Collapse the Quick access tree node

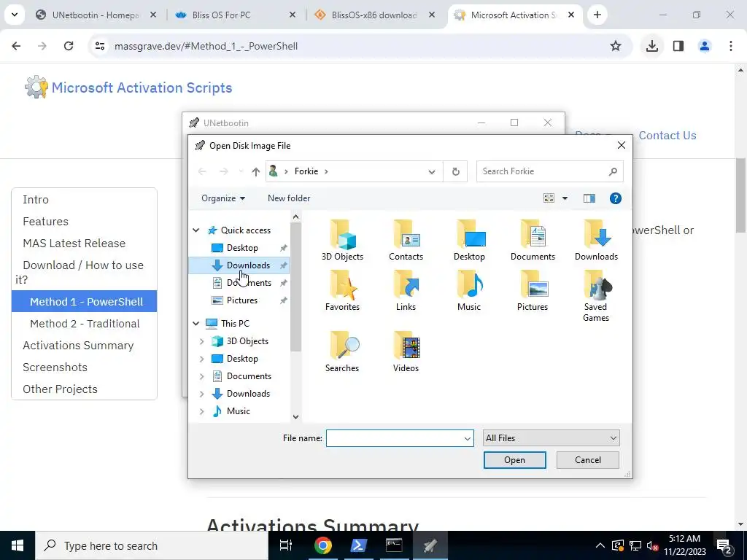coord(196,230)
